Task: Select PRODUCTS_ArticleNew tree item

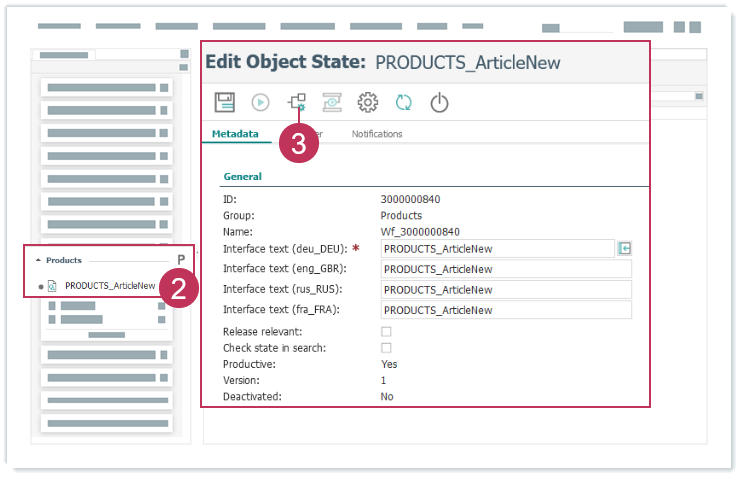Action: (x=109, y=286)
